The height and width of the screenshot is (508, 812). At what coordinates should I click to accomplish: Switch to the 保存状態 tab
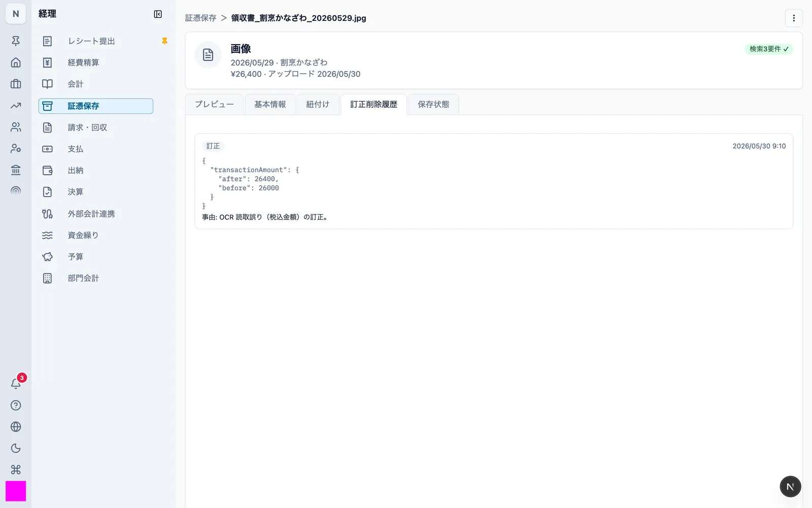pyautogui.click(x=433, y=104)
